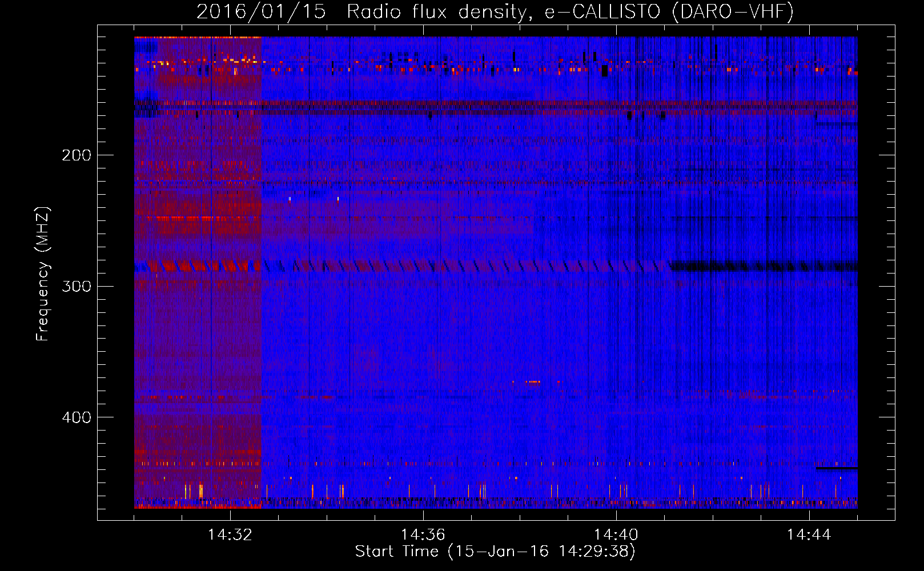Click the 300 frequency tick label

point(77,286)
